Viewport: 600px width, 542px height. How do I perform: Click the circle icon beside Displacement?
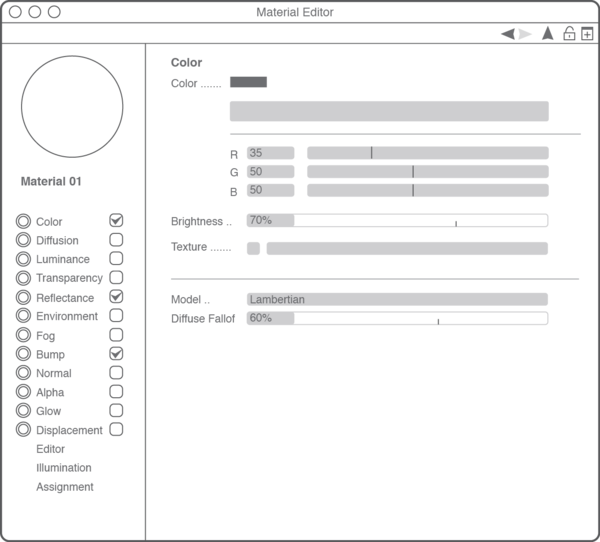click(x=23, y=430)
